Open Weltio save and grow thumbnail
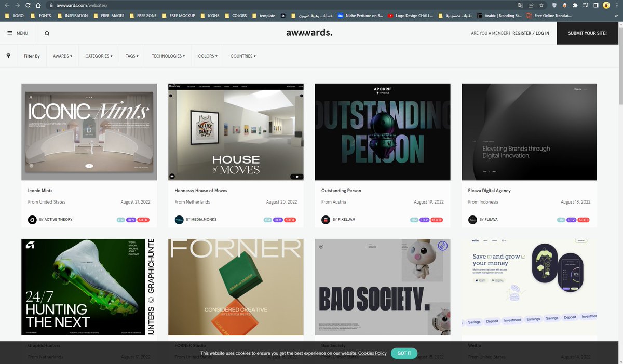The height and width of the screenshot is (364, 623). 529,287
